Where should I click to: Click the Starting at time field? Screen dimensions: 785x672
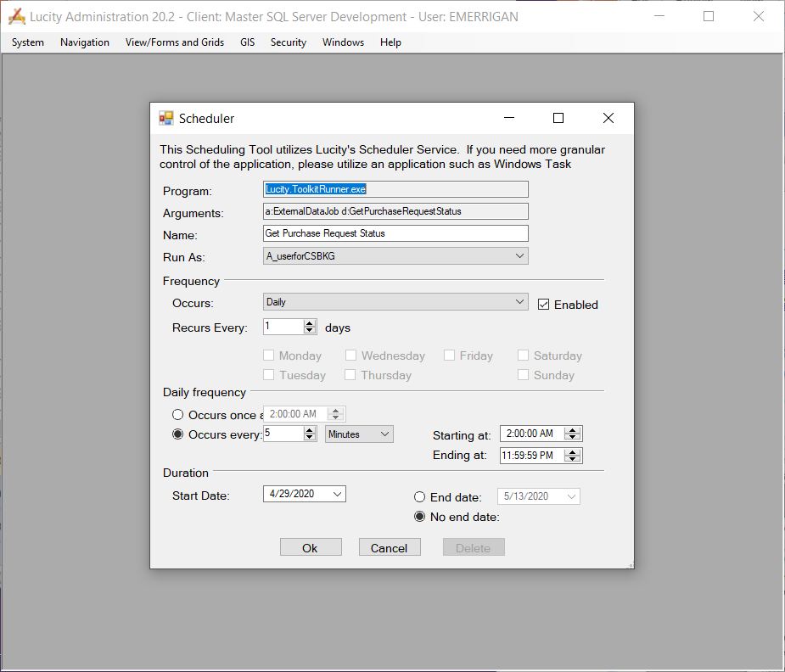[531, 434]
